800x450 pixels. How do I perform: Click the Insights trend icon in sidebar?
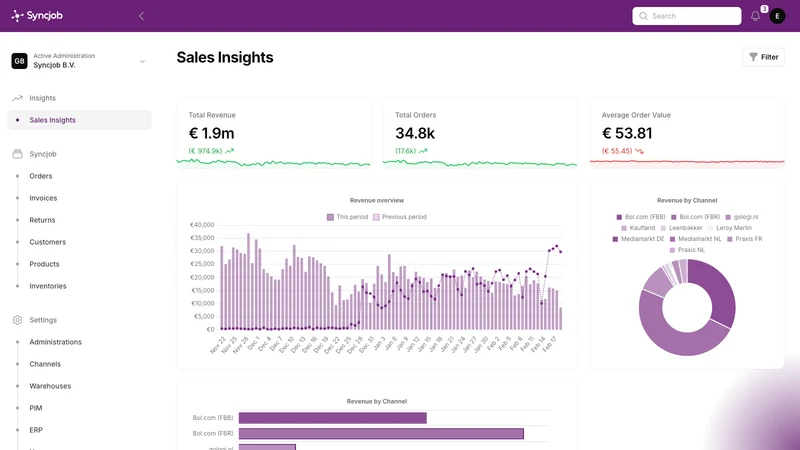[x=17, y=98]
